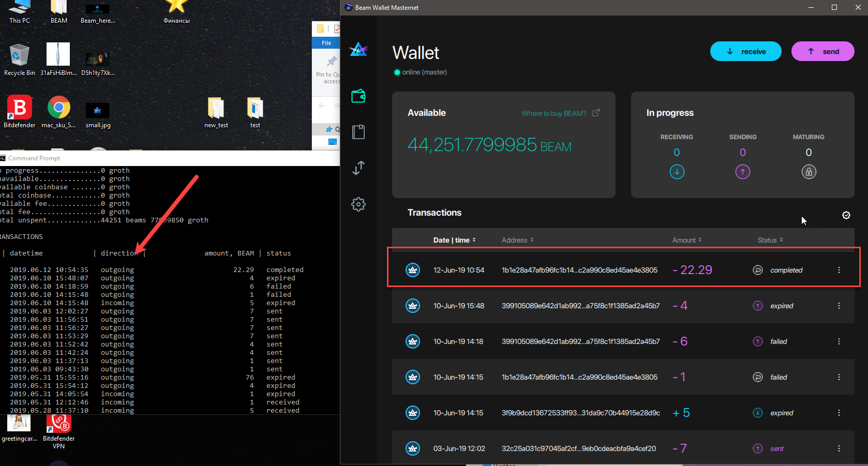Image resolution: width=868 pixels, height=466 pixels.
Task: Open wallet Settings with the gear icon
Action: pyautogui.click(x=358, y=204)
